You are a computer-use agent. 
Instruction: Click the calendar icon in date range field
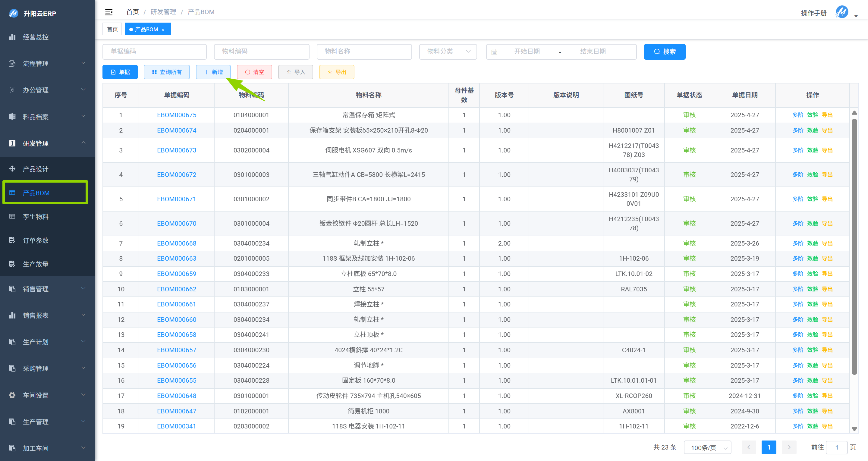point(494,52)
